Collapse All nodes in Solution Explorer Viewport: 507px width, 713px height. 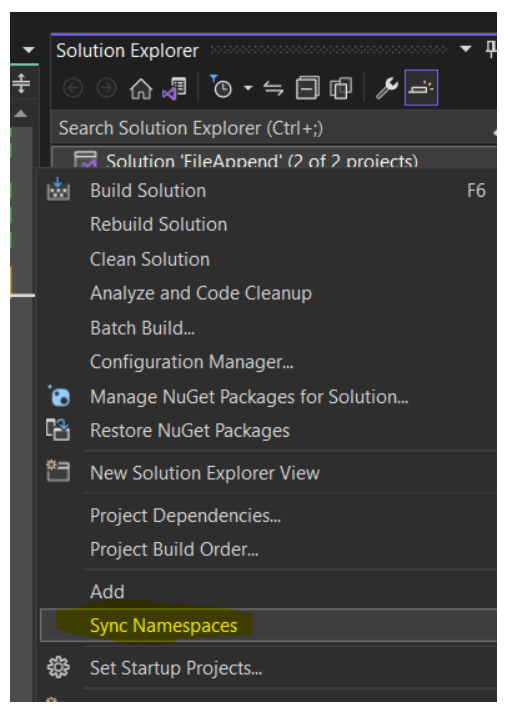[x=308, y=88]
